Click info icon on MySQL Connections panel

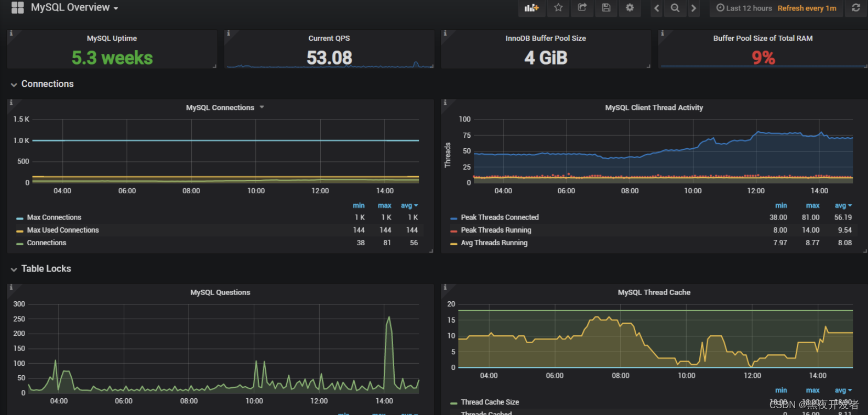(x=11, y=103)
